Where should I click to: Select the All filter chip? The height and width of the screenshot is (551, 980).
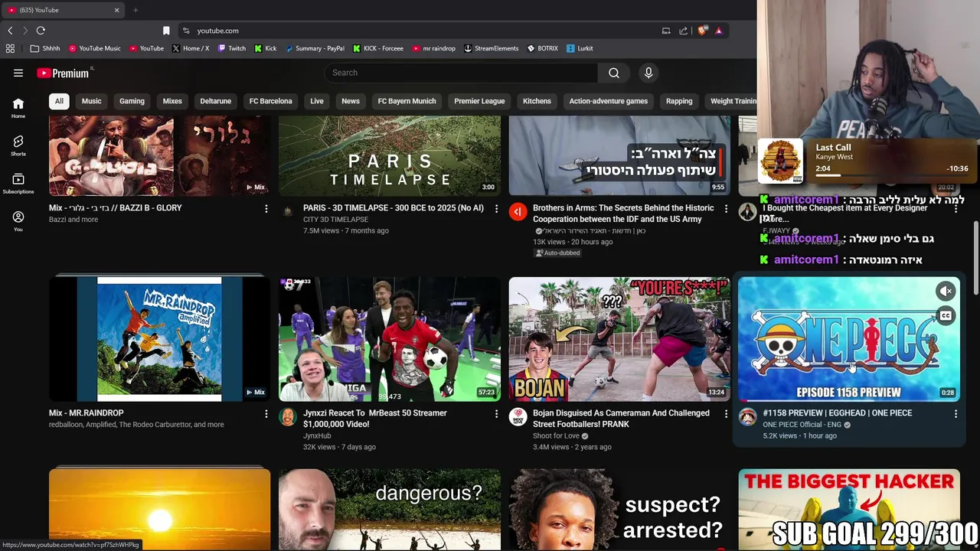(59, 101)
